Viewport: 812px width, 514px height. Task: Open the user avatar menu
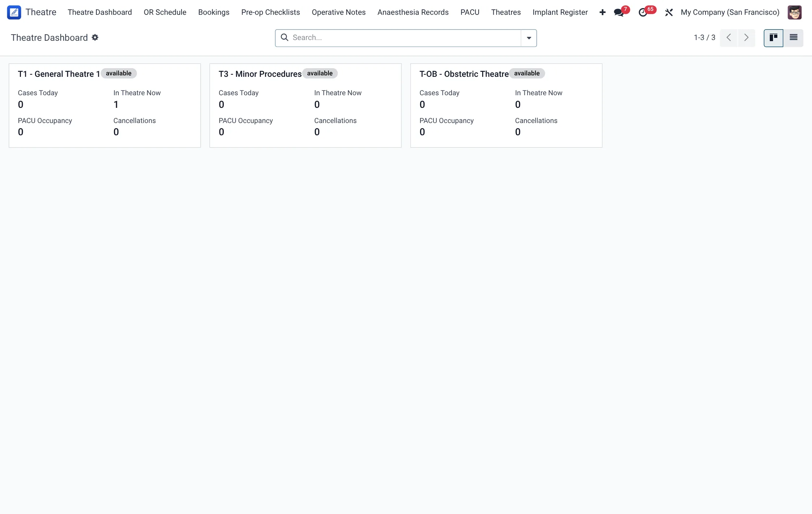[795, 13]
